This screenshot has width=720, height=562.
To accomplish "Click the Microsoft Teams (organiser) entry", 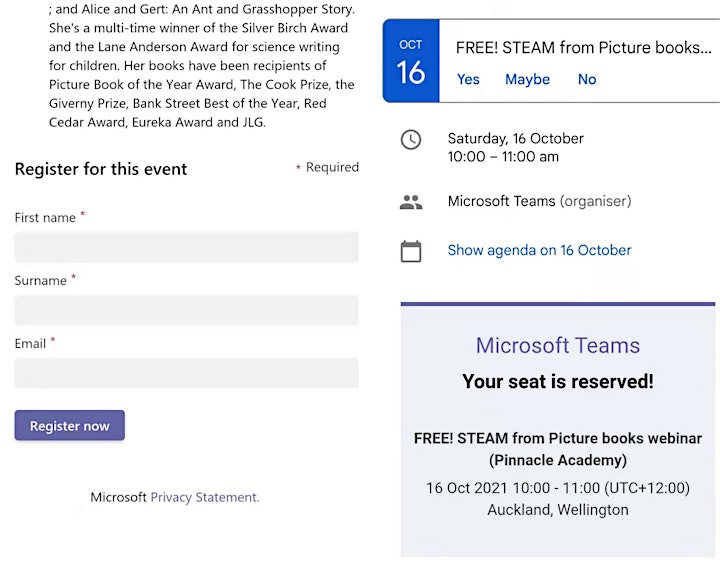I will pyautogui.click(x=539, y=201).
